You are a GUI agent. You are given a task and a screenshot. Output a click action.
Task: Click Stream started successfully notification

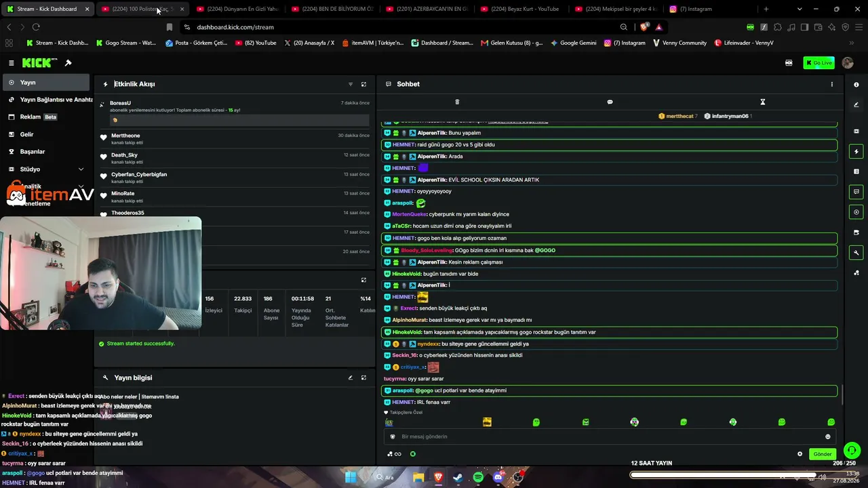[136, 344]
